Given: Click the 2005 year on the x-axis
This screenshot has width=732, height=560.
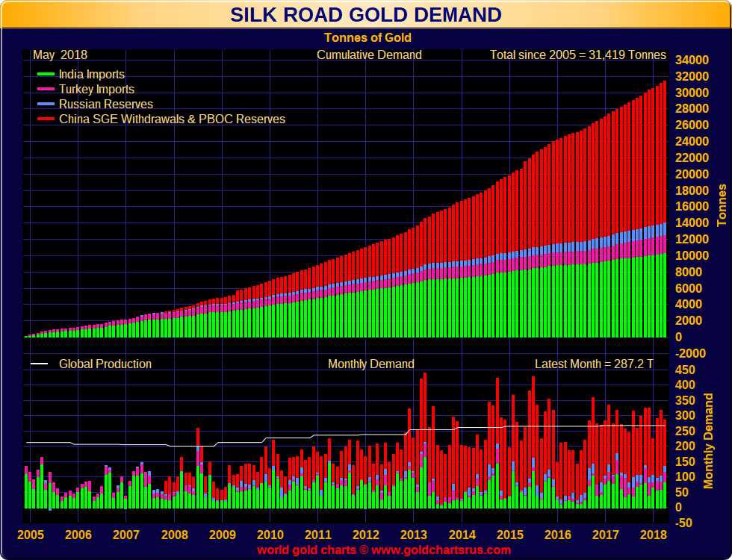Looking at the screenshot, I should pos(31,535).
